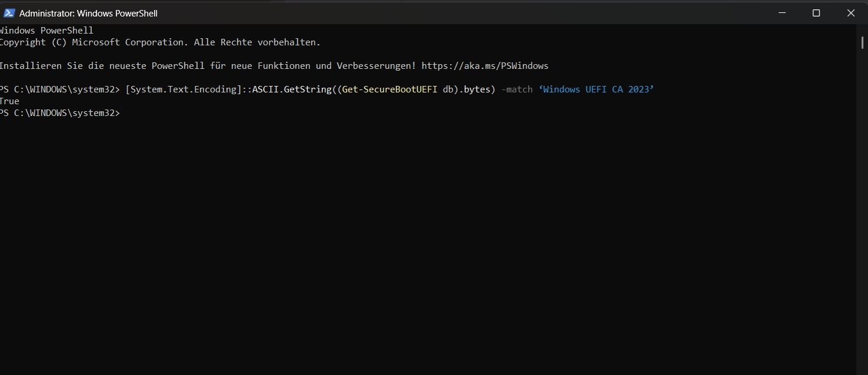Click the https://aka.ms/PSWindows URL
868x375 pixels.
click(485, 66)
